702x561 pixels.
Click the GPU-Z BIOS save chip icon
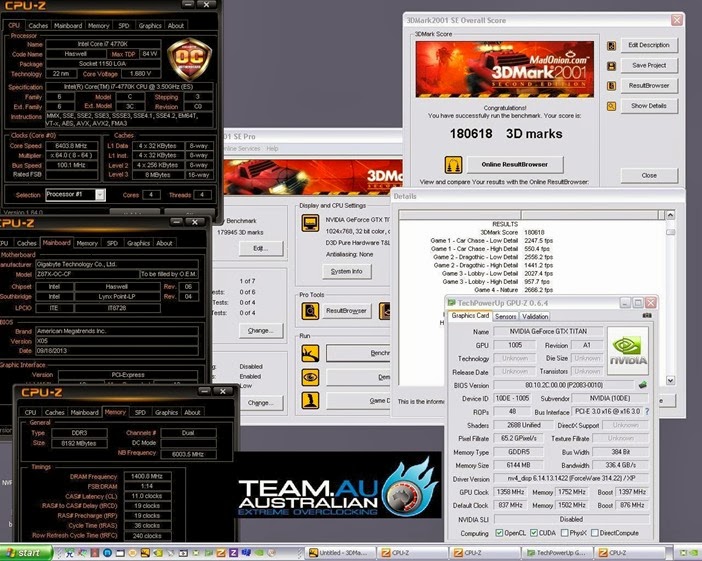click(x=642, y=385)
